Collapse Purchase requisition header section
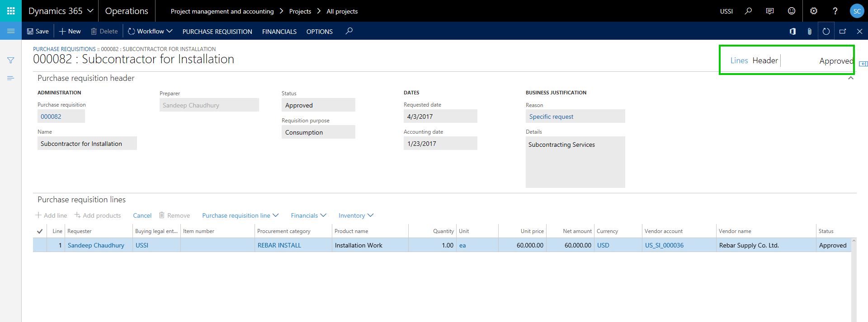This screenshot has height=322, width=868. 850,78
